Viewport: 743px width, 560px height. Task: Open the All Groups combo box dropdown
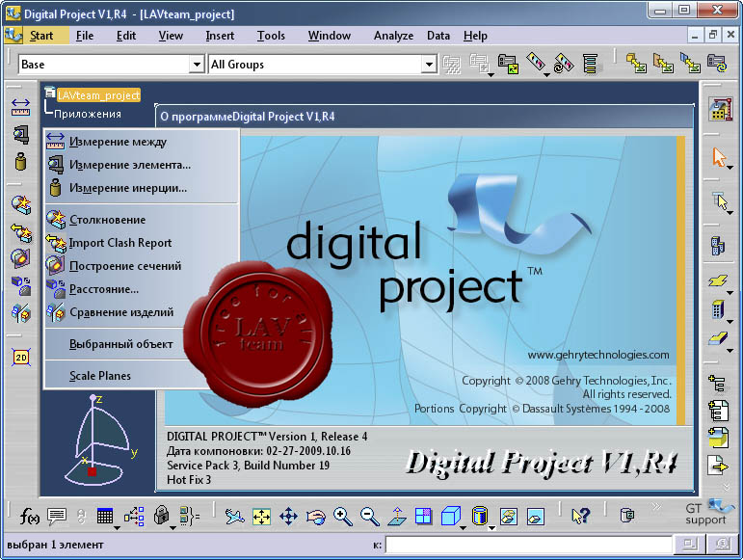(x=429, y=64)
